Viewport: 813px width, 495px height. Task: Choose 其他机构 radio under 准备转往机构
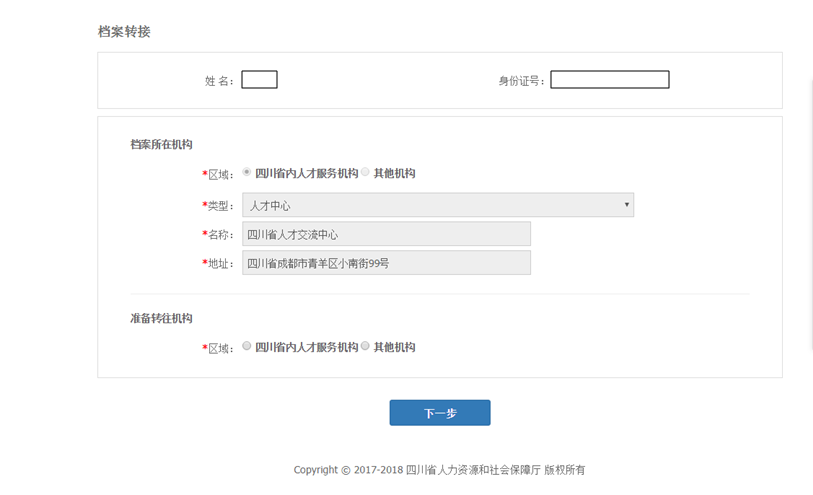[365, 346]
